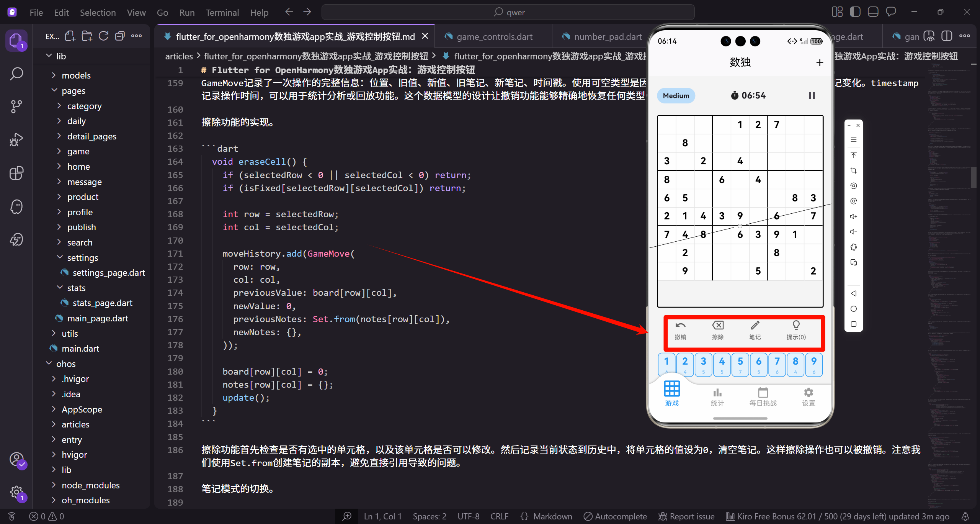This screenshot has height=524, width=980.
Task: Open the Accounts menu icon
Action: [x=16, y=459]
